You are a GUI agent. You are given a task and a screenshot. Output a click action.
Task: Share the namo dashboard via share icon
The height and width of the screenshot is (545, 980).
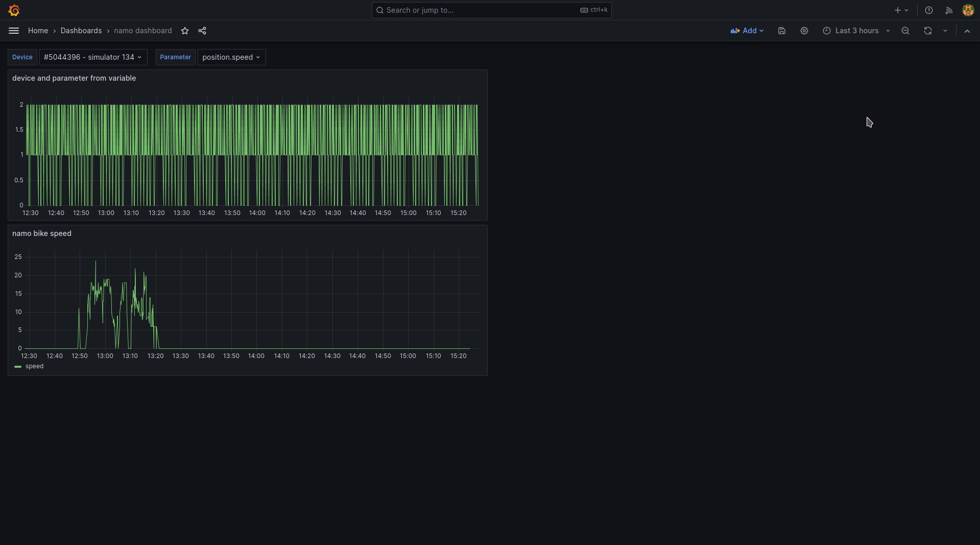pyautogui.click(x=202, y=31)
